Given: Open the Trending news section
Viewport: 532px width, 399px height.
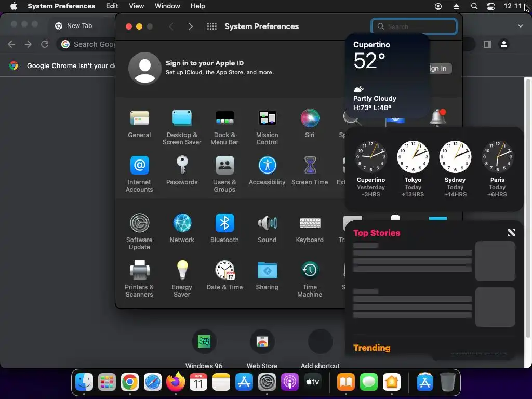Looking at the screenshot, I should coord(372,348).
